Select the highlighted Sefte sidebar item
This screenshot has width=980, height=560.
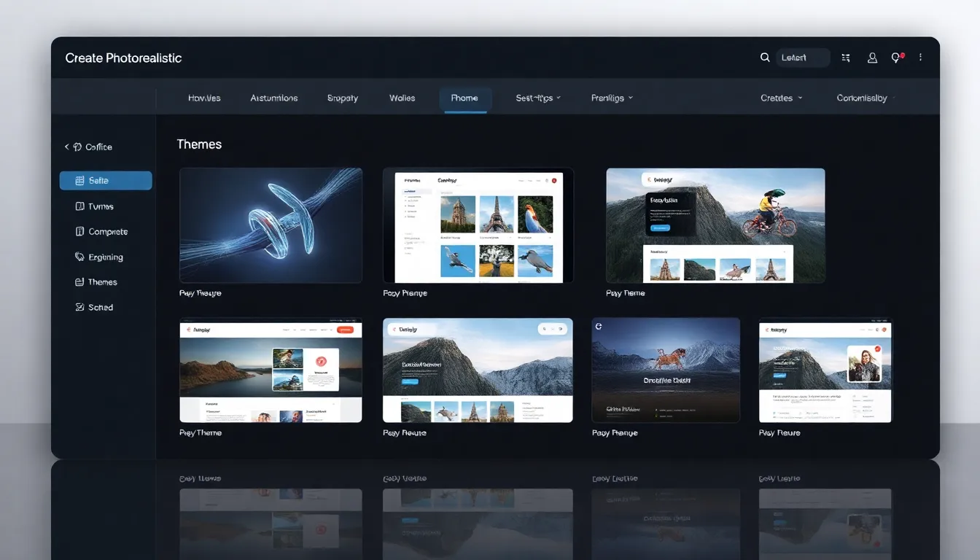pyautogui.click(x=106, y=181)
